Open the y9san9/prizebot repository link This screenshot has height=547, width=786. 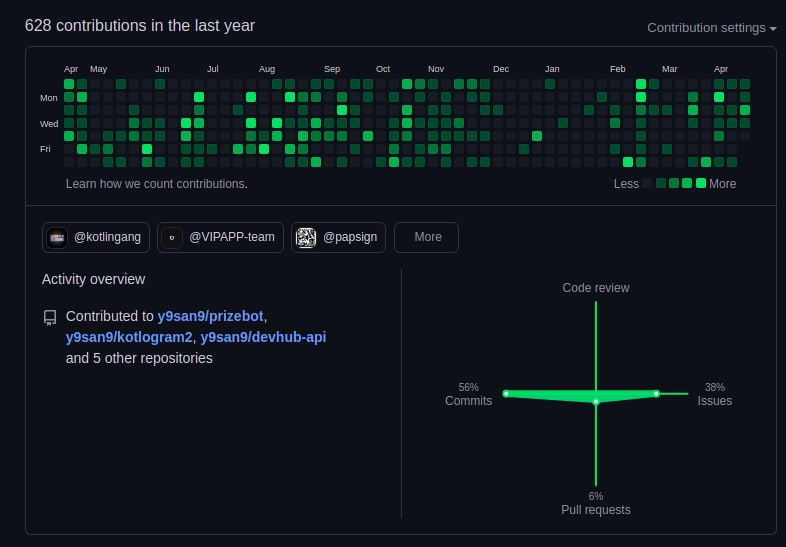click(210, 316)
